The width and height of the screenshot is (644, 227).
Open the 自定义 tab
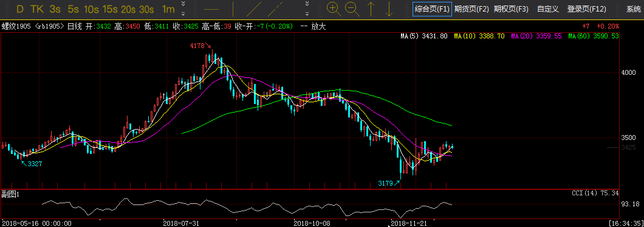click(548, 9)
